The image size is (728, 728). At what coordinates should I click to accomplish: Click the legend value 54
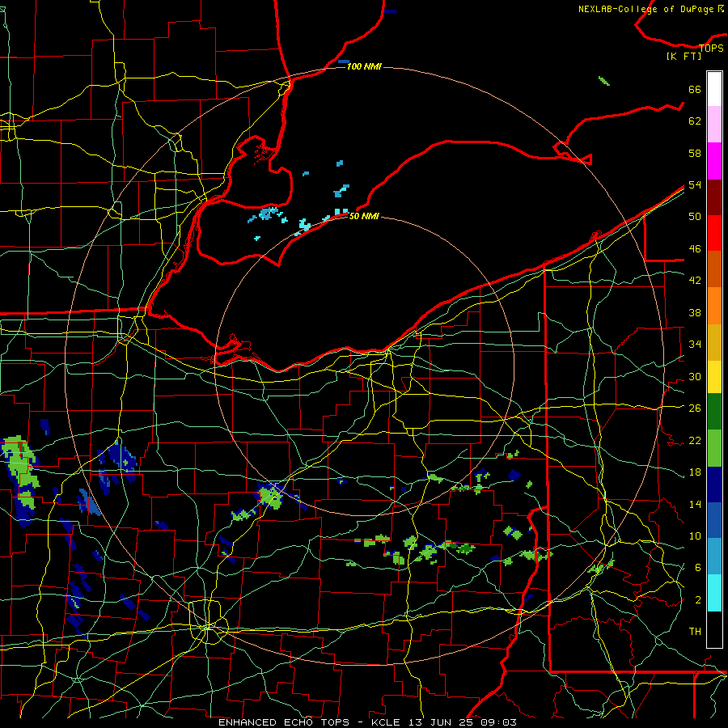coord(695,184)
